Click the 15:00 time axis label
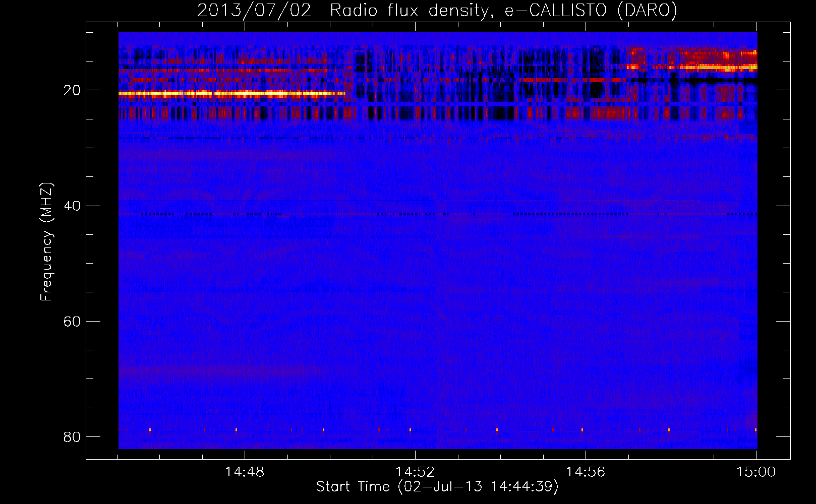 pos(756,472)
